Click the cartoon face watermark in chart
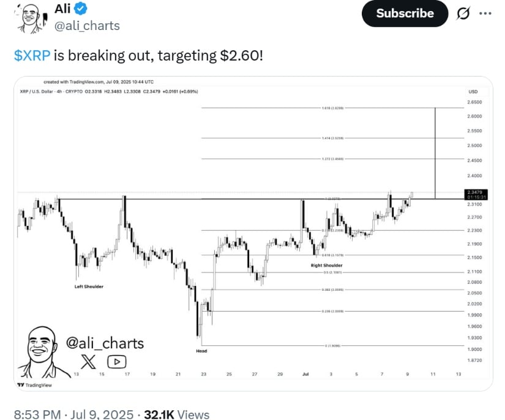505x420 pixels. (x=40, y=352)
